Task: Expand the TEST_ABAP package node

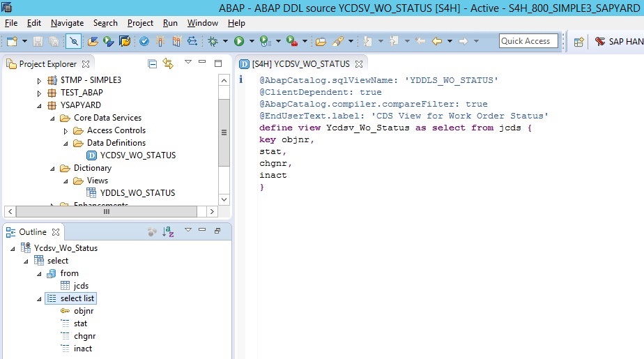Action: coord(39,93)
